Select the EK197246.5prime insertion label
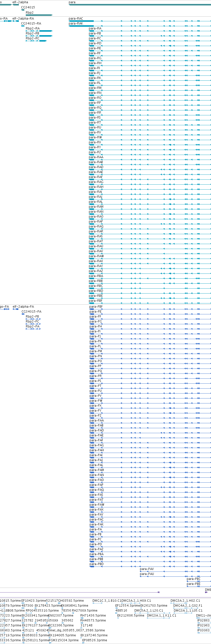Image resolution: width=211 pixels, height=644 pixels. tap(94, 635)
